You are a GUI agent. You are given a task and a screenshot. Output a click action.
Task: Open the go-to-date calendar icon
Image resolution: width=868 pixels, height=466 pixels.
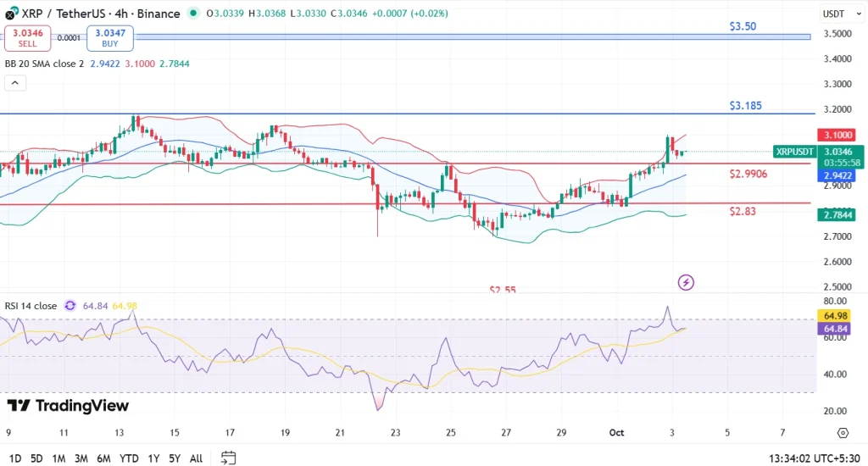pyautogui.click(x=228, y=458)
